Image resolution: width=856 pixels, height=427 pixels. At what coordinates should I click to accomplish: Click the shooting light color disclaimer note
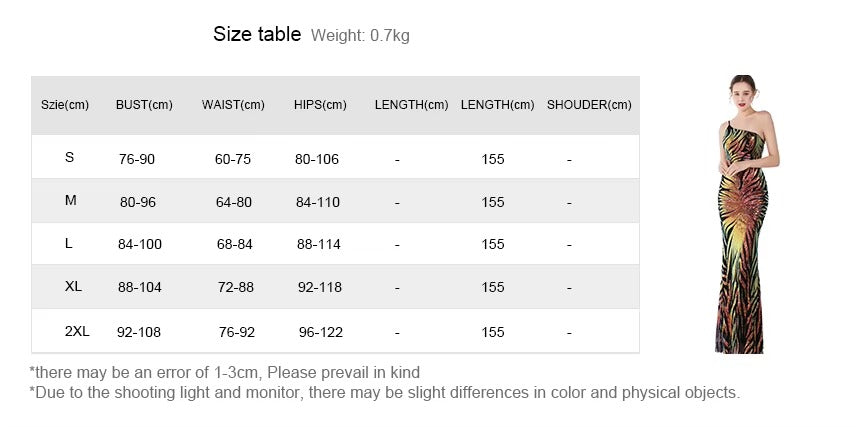(x=385, y=392)
